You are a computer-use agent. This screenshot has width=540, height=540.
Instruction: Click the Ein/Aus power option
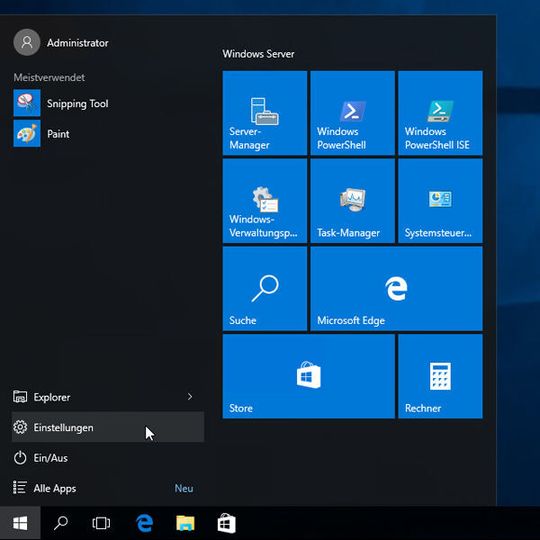click(x=108, y=457)
